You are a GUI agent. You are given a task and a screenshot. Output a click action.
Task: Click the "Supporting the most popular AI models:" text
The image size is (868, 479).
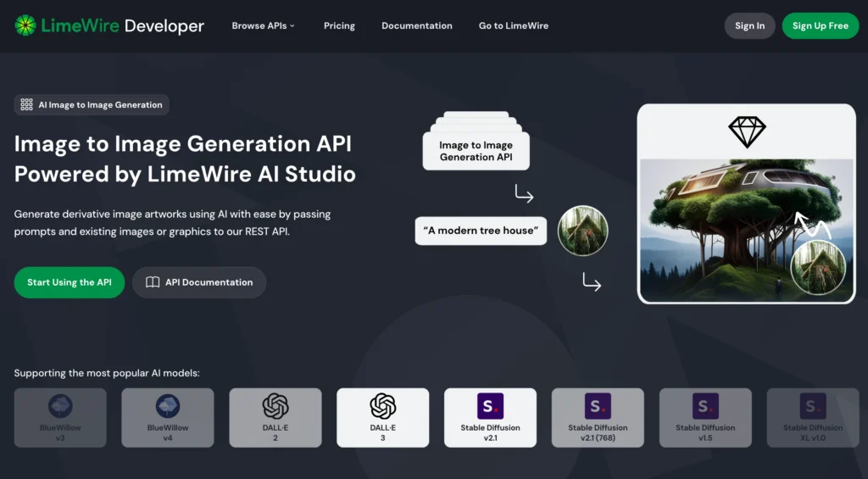(107, 373)
